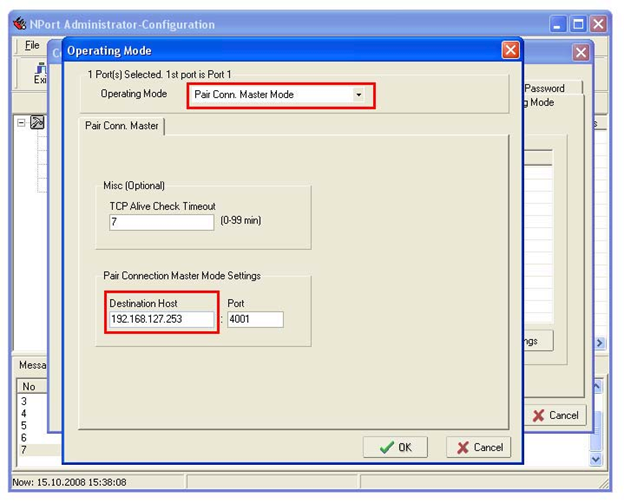Image resolution: width=624 pixels, height=503 pixels.
Task: Open the File menu
Action: tap(32, 46)
